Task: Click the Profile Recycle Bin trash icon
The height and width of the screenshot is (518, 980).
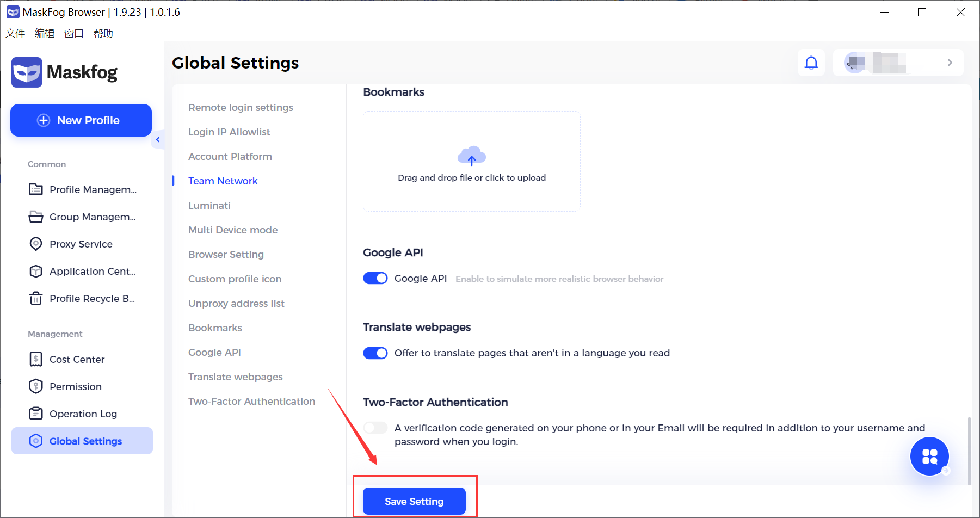Action: [x=36, y=298]
